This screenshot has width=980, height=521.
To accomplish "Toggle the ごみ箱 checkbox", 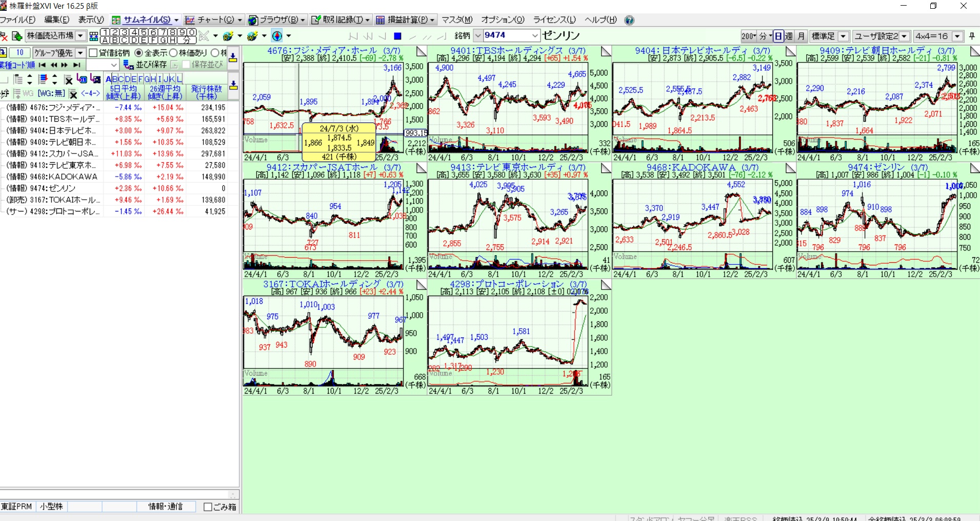I will point(208,507).
